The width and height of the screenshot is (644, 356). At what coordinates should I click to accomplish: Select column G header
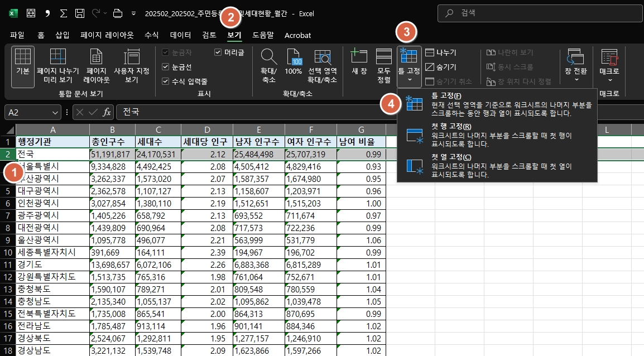coord(362,130)
